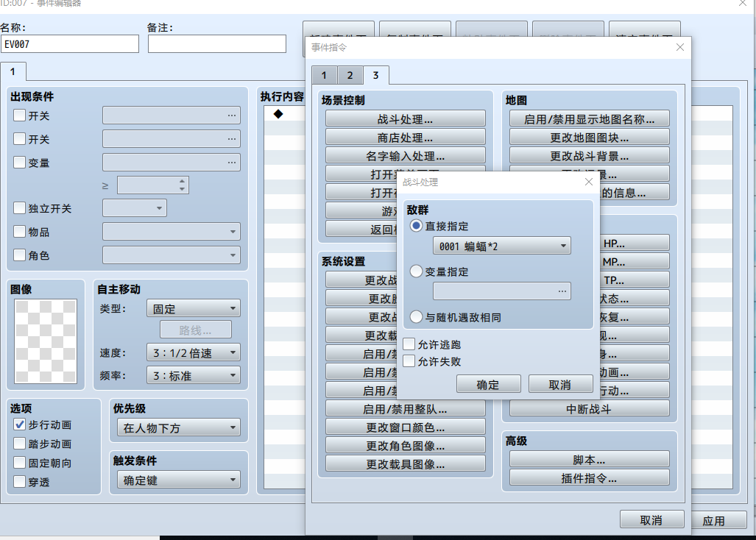The width and height of the screenshot is (756, 540).
Task: Click variable value stepper arrows
Action: [x=182, y=185]
